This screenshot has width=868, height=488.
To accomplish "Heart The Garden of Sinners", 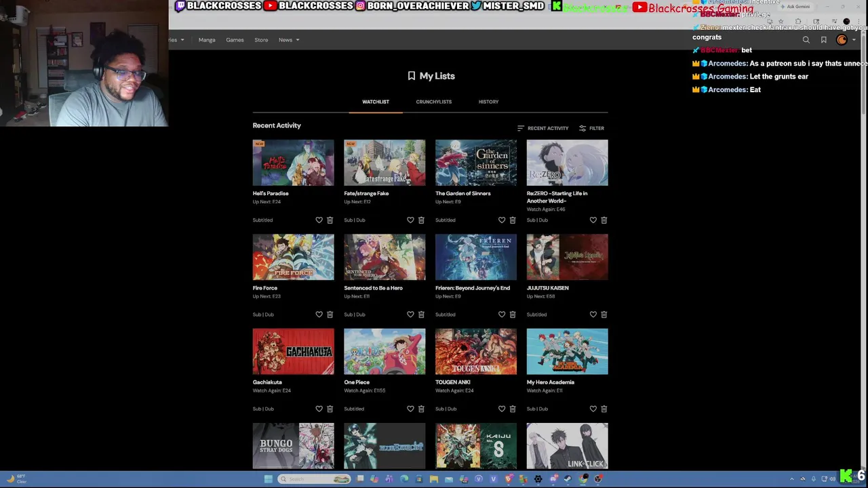I will 502,220.
